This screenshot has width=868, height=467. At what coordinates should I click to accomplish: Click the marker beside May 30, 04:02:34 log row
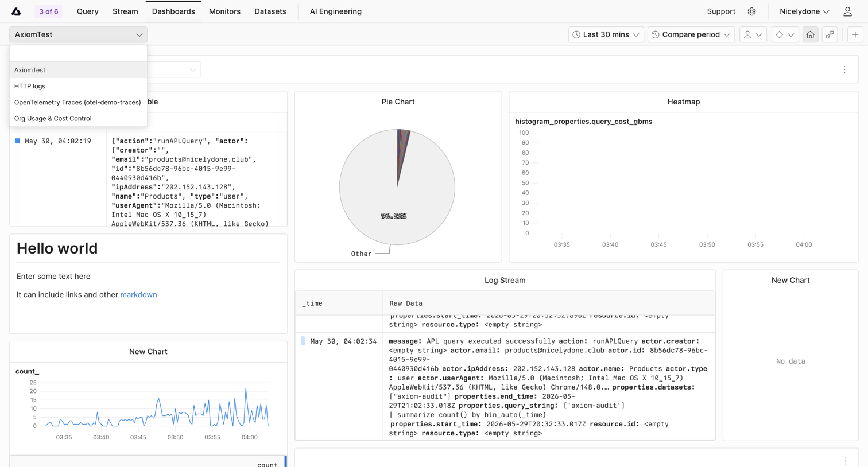pyautogui.click(x=303, y=341)
